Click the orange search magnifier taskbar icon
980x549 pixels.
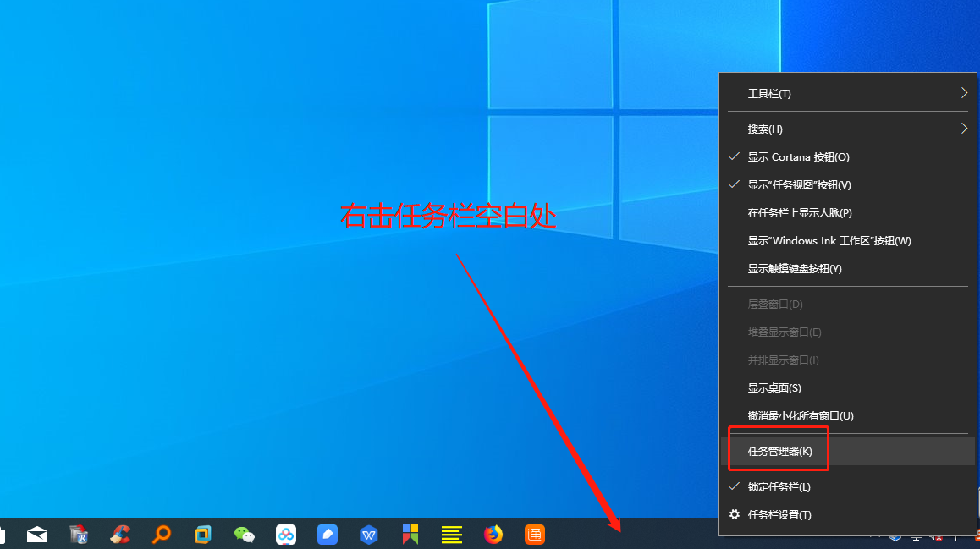[x=161, y=535]
